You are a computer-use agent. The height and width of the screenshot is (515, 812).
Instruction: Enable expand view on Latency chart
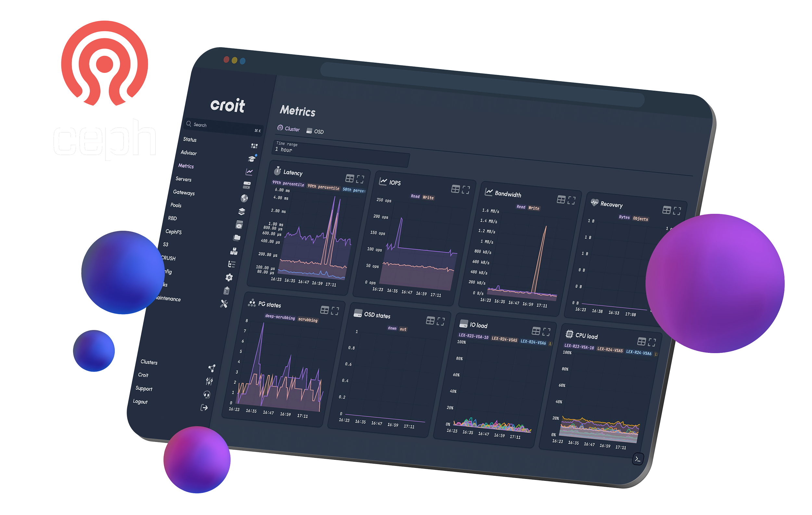click(361, 179)
